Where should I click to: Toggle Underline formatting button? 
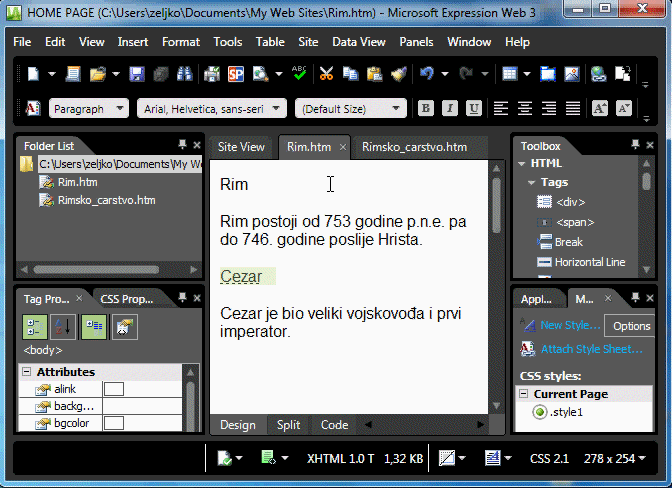pyautogui.click(x=474, y=108)
